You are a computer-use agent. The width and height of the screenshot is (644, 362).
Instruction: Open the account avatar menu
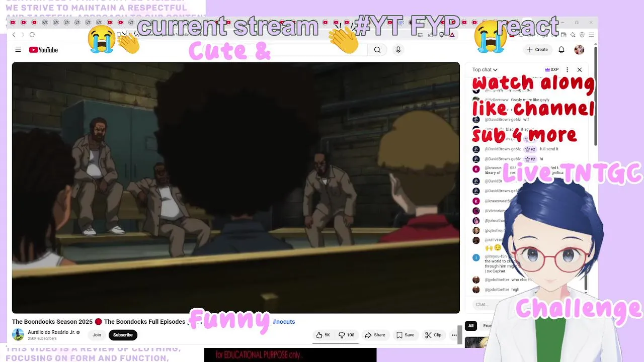(x=579, y=49)
